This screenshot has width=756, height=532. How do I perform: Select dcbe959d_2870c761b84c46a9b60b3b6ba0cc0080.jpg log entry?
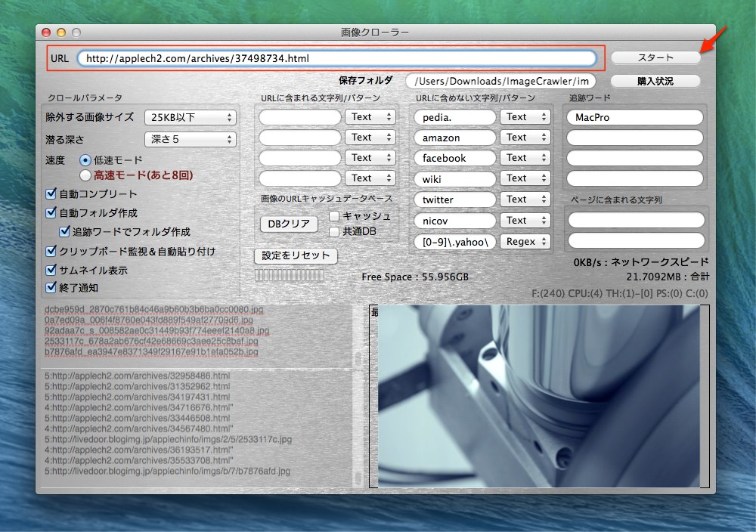click(x=153, y=309)
